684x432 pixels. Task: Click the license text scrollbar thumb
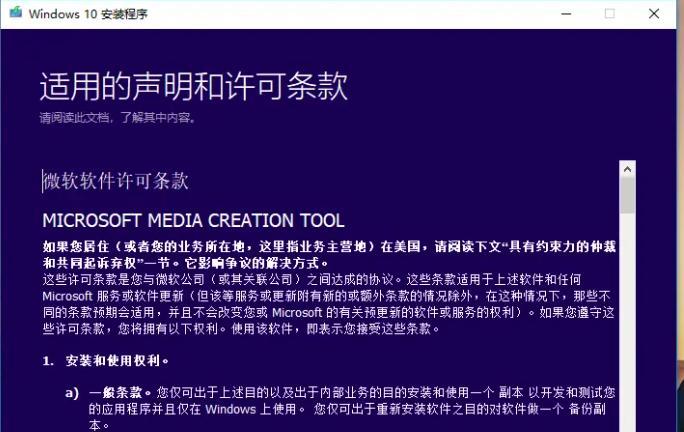pyautogui.click(x=627, y=195)
